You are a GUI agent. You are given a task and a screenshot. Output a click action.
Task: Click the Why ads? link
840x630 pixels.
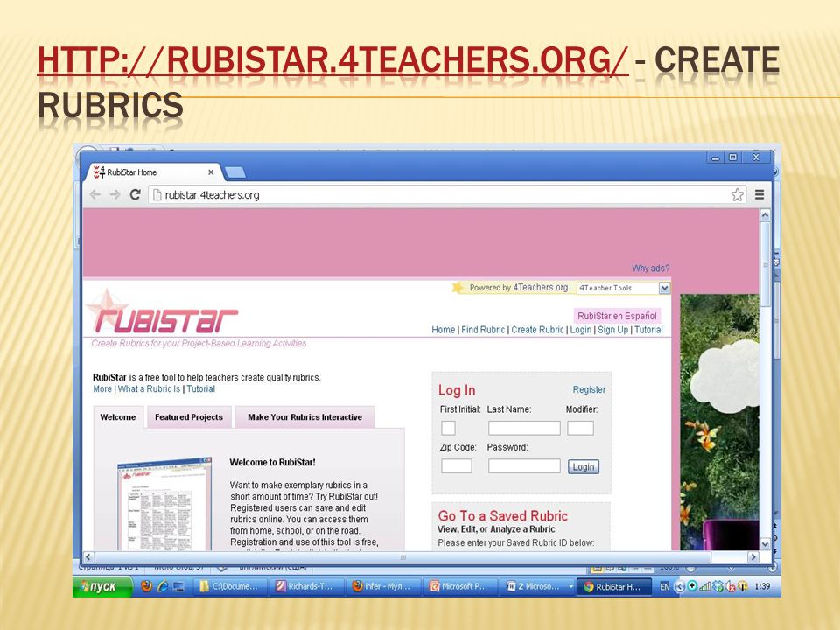click(x=650, y=269)
